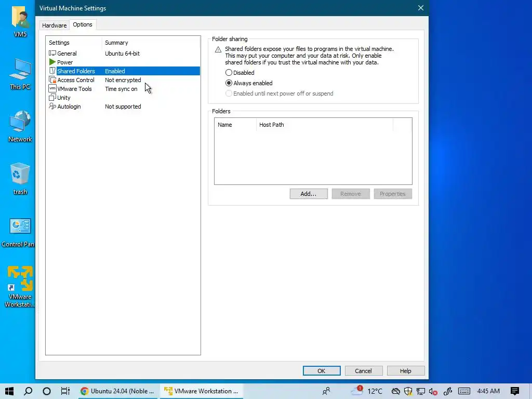Click the Access Control lock icon
This screenshot has width=532, height=399.
tap(52, 79)
